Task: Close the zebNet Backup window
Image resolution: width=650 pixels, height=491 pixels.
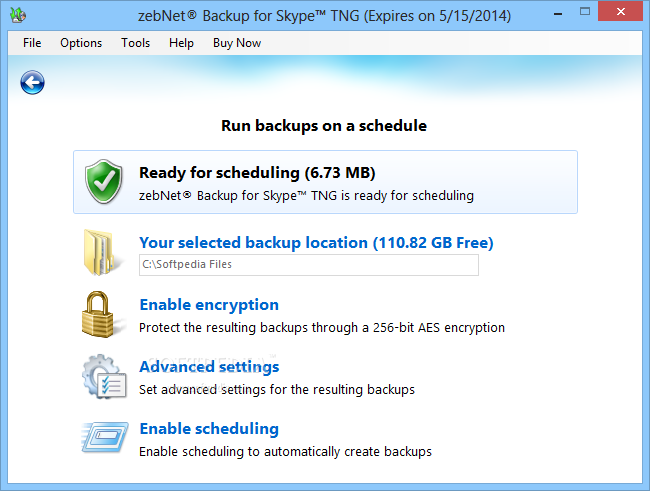Action: pos(621,12)
